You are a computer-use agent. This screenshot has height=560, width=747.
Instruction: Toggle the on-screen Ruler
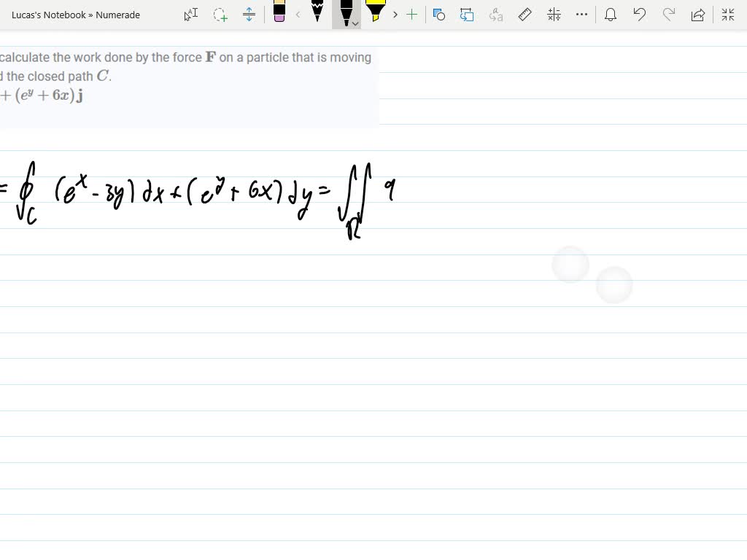tap(525, 15)
